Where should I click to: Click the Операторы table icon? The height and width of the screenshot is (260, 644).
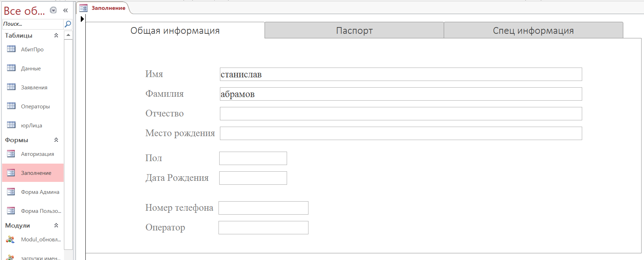click(11, 106)
